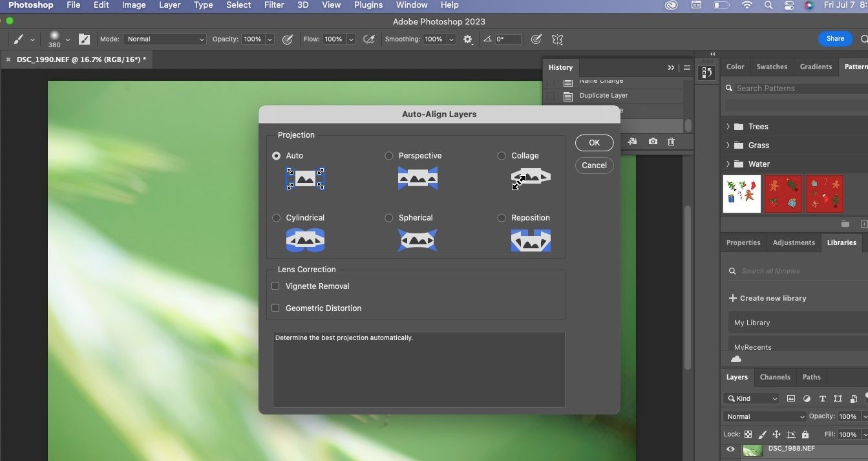Enable Vignette Removal checkbox
Image resolution: width=868 pixels, height=461 pixels.
[275, 286]
